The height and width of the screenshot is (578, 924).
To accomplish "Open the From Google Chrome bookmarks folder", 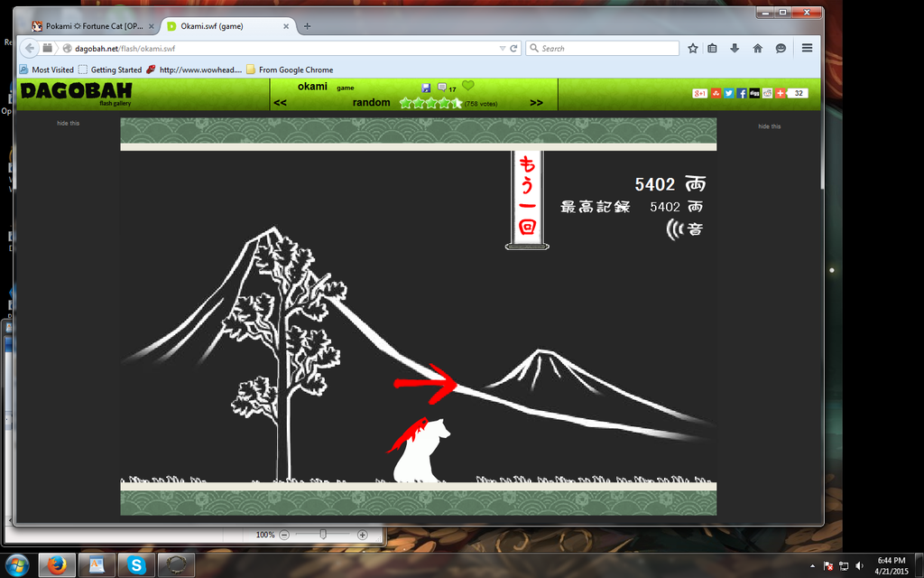I will click(290, 70).
